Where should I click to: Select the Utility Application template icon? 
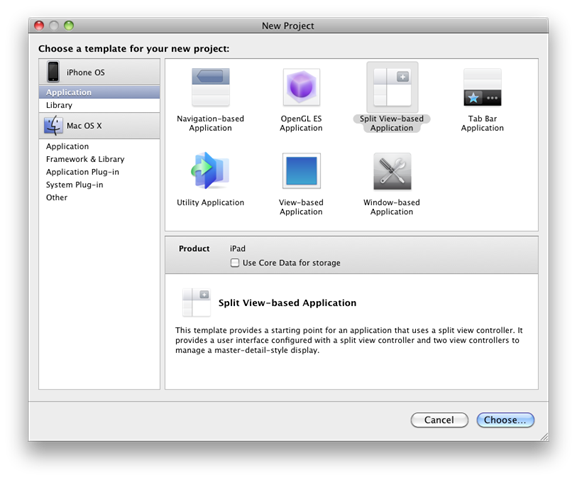click(x=210, y=171)
